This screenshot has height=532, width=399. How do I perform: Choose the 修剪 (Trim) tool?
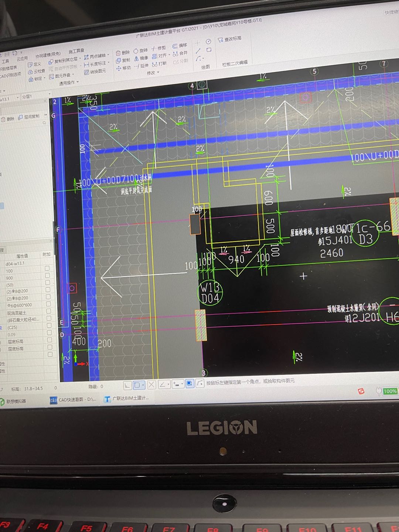pos(159,48)
